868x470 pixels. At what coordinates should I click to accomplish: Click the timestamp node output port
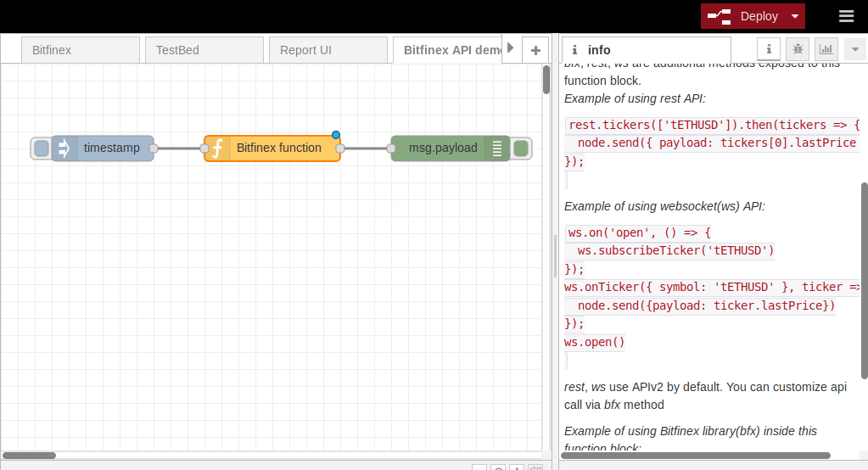(154, 148)
